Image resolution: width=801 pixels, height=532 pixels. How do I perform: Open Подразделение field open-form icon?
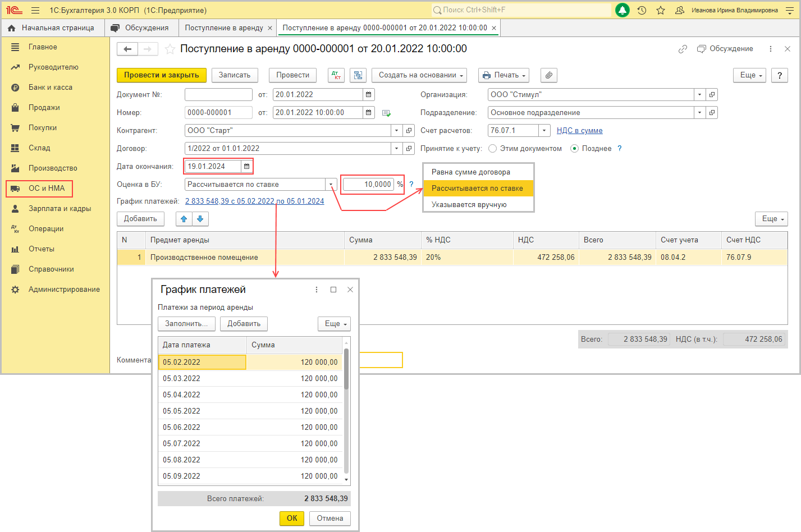tap(712, 113)
